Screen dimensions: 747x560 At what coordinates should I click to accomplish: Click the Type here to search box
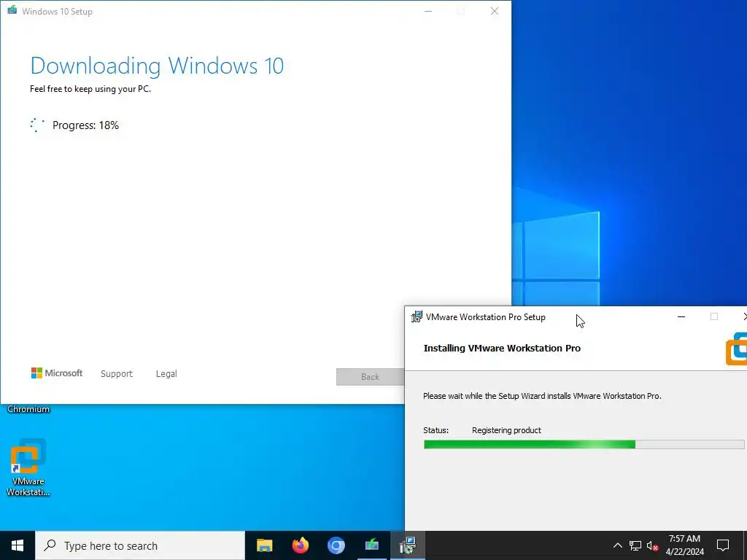pos(140,545)
